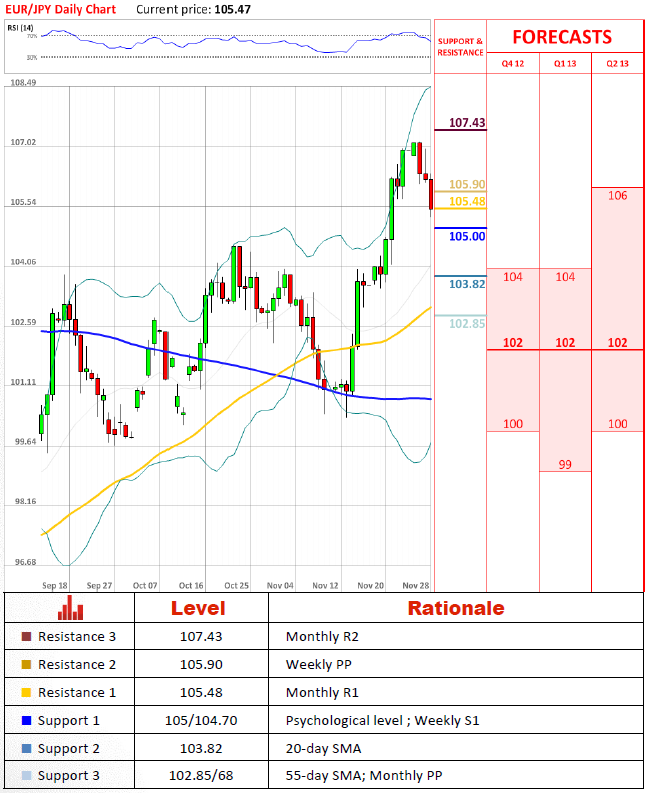Screen dimensions: 648x793
Task: Click the 99 forecast in Q1 13 column
Action: click(x=565, y=464)
